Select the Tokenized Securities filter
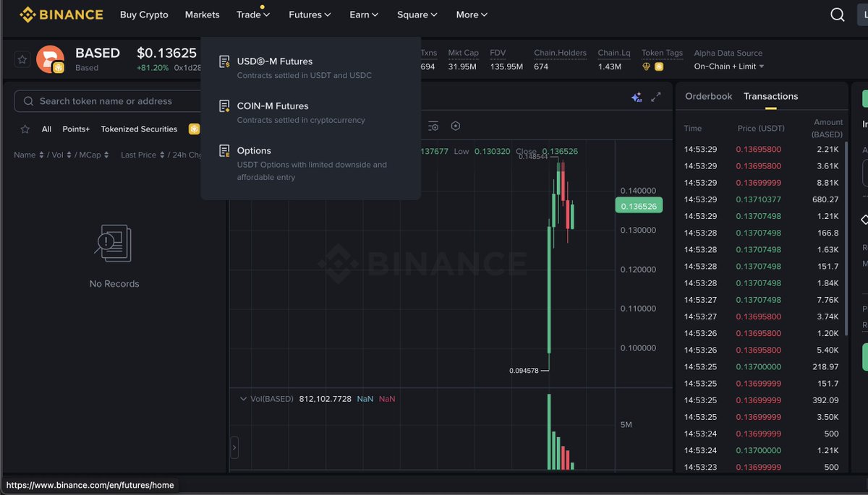 139,129
